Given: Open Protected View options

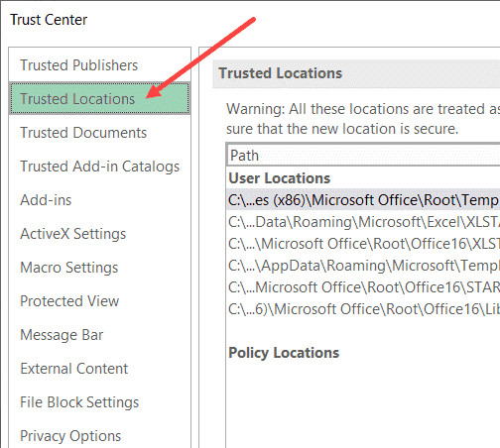Looking at the screenshot, I should 99,301.
